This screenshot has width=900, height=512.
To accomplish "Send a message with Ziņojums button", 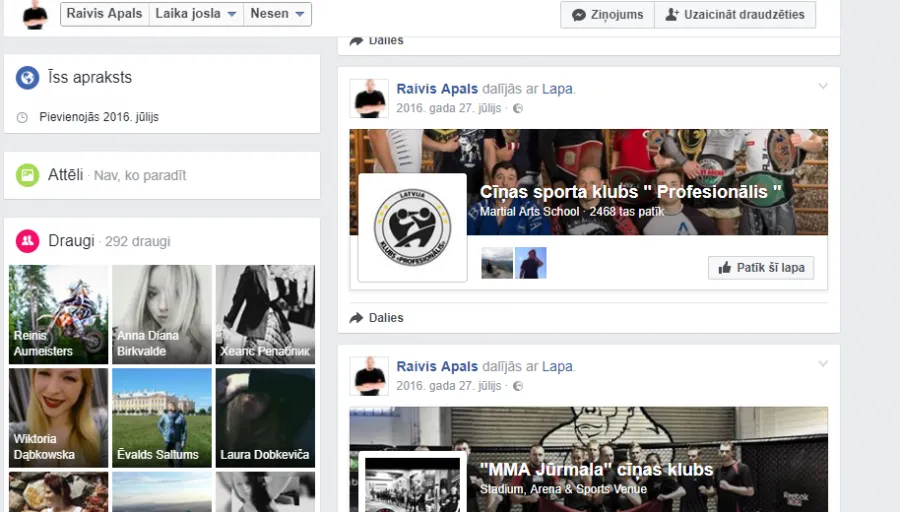I will [x=607, y=15].
